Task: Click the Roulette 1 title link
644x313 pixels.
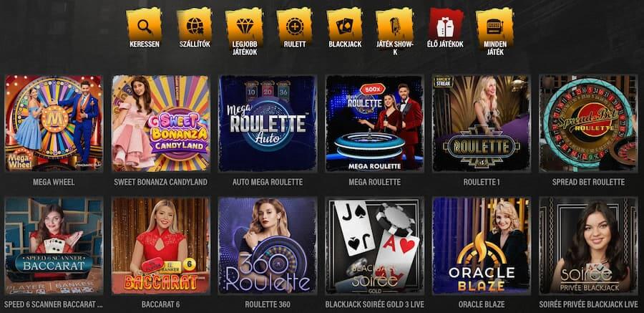Action: 482,182
